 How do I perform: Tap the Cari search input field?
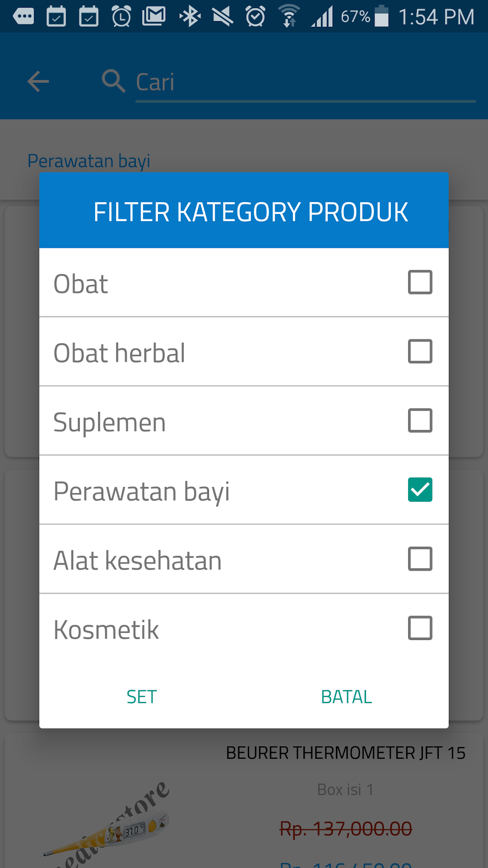coord(304,82)
